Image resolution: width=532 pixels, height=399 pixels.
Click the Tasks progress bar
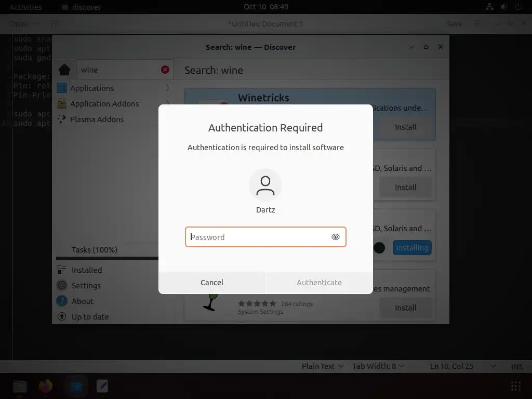tap(107, 258)
